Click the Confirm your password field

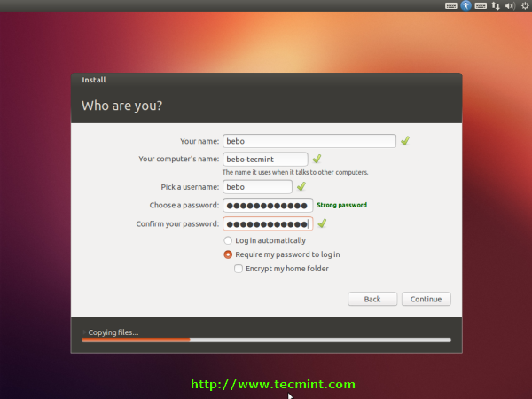tap(268, 224)
